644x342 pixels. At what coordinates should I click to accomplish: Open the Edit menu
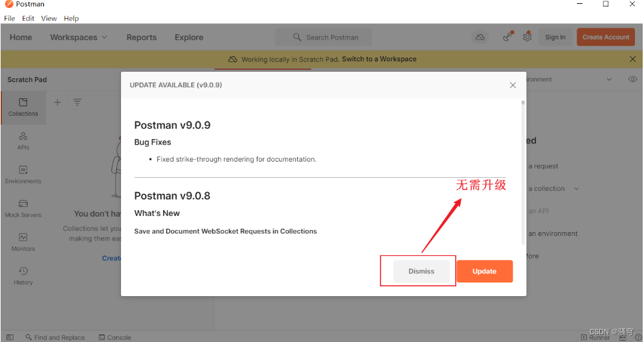point(28,19)
